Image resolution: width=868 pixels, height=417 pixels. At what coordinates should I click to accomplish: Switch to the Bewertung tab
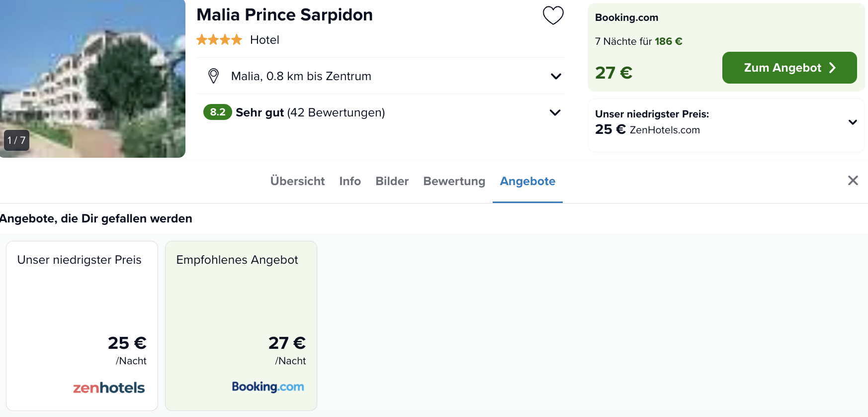454,181
